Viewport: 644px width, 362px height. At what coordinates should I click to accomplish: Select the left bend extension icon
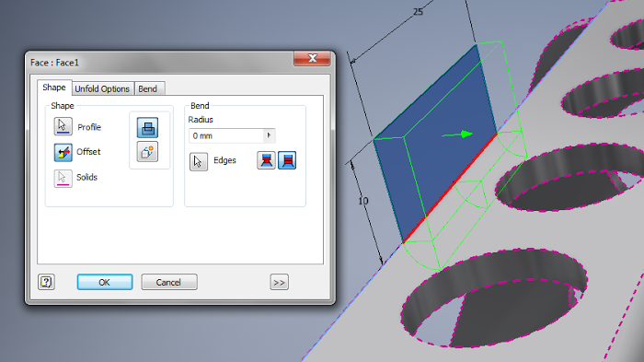pos(266,160)
